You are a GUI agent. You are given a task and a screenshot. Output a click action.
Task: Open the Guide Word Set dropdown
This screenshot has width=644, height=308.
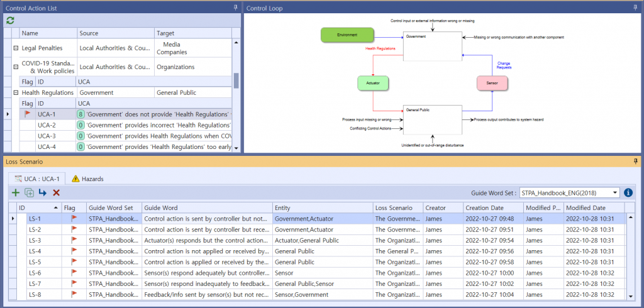(615, 192)
